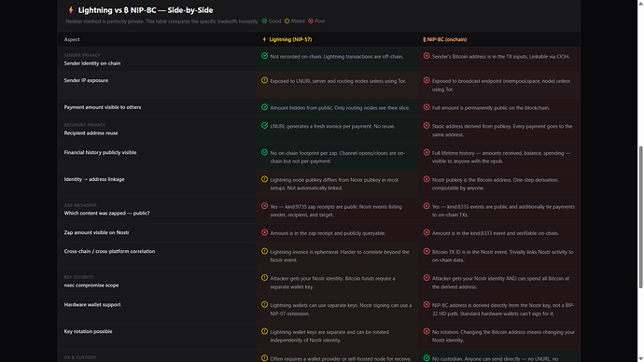Click yellow mixed icon in Lightning Sender IP exposure
Screen dimensions: 644x362
tap(264, 80)
